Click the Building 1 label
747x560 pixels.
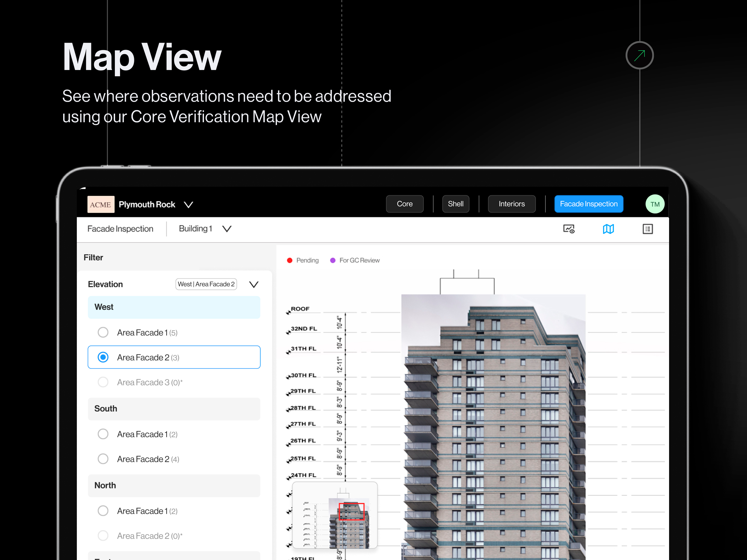click(195, 229)
